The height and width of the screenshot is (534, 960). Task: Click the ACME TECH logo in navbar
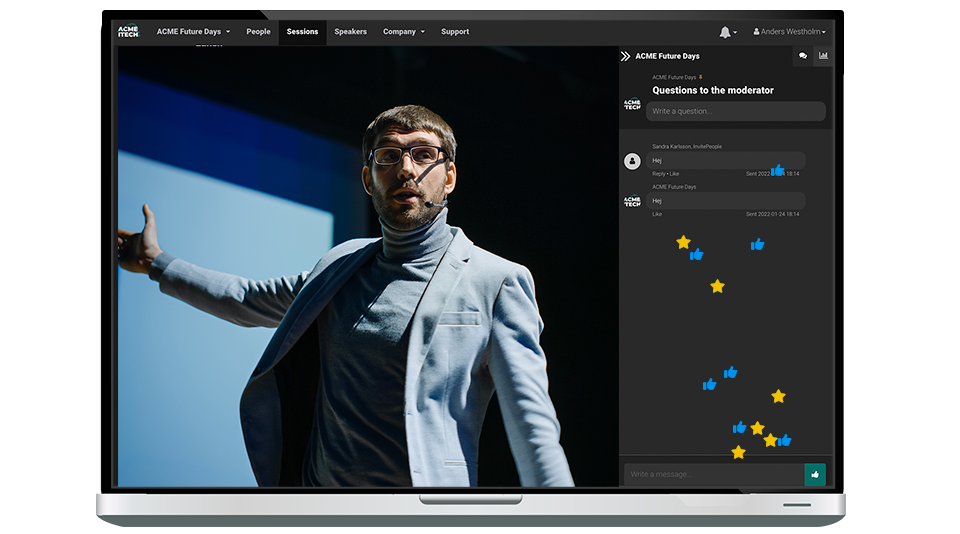click(x=128, y=31)
